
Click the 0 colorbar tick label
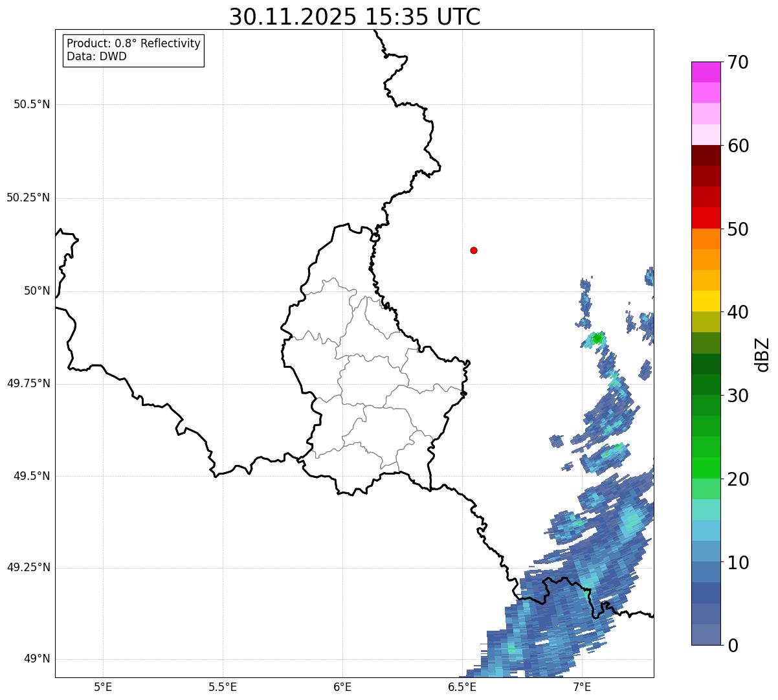[732, 646]
